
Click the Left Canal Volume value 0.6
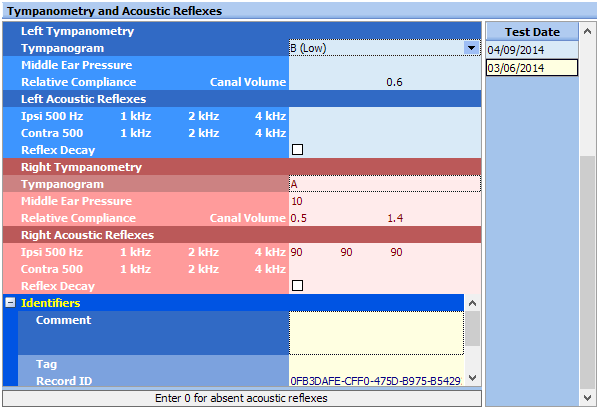tap(394, 82)
